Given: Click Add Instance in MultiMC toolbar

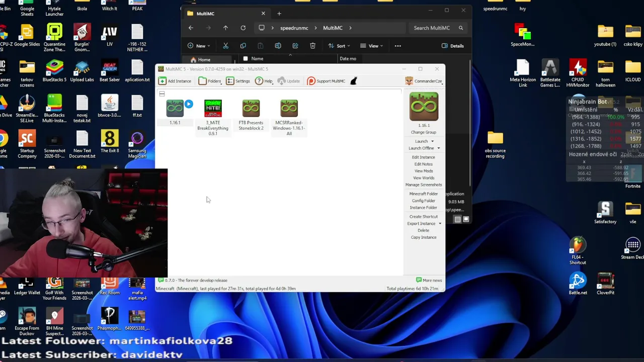Looking at the screenshot, I should [175, 81].
